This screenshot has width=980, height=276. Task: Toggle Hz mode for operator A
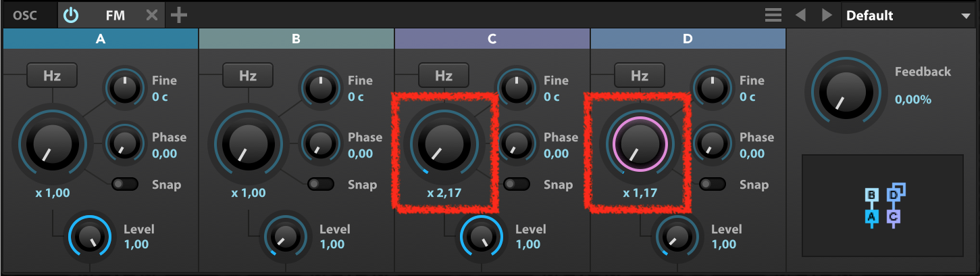pyautogui.click(x=52, y=76)
